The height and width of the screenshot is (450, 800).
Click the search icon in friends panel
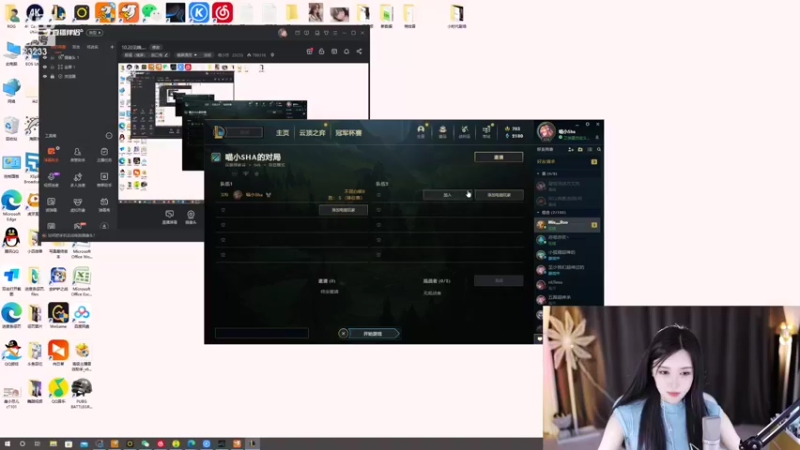tap(598, 149)
